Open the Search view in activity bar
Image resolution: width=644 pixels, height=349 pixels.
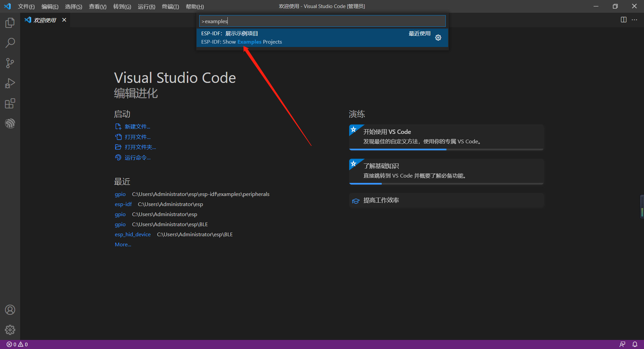point(10,43)
